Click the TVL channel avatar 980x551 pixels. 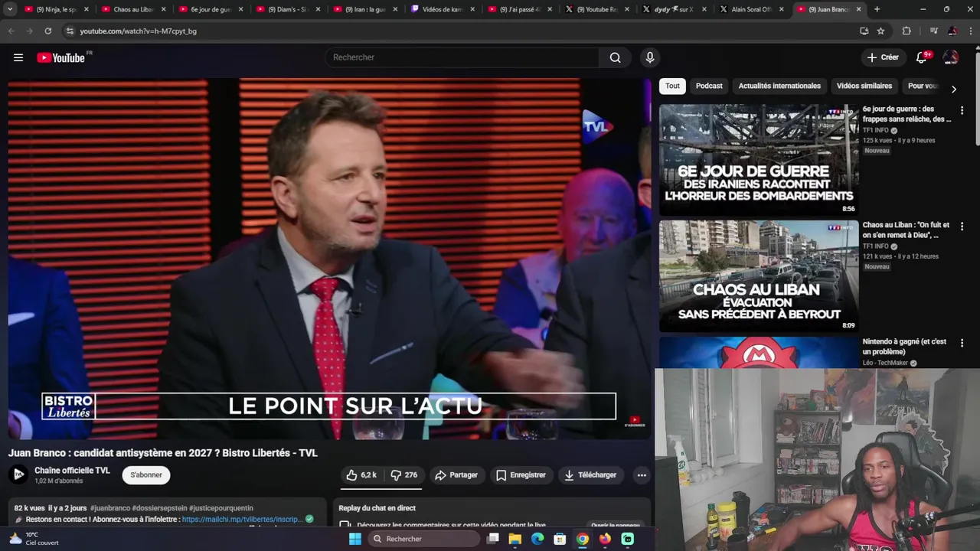click(x=18, y=475)
